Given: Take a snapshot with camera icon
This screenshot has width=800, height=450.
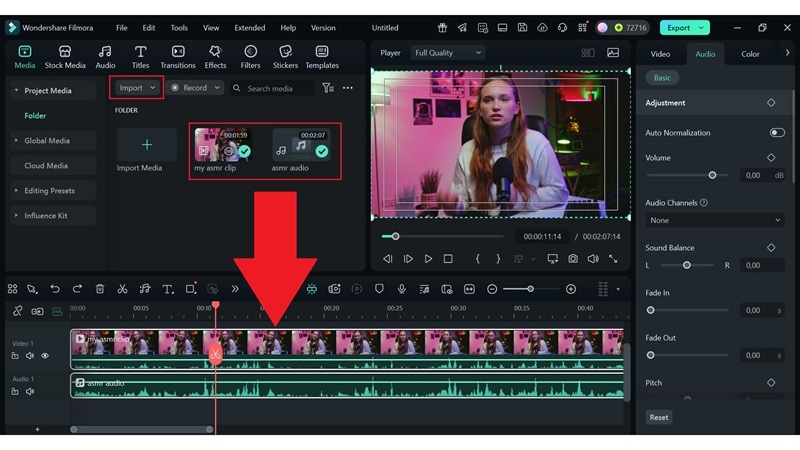Looking at the screenshot, I should click(573, 259).
